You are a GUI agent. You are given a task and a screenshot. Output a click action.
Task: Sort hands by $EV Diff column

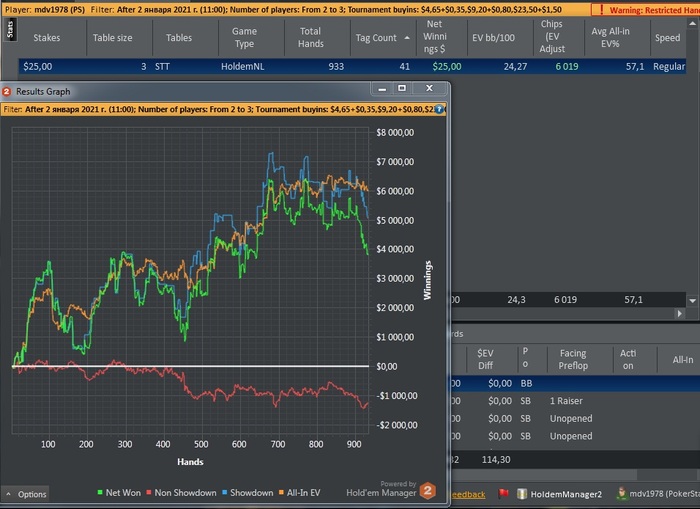click(485, 359)
